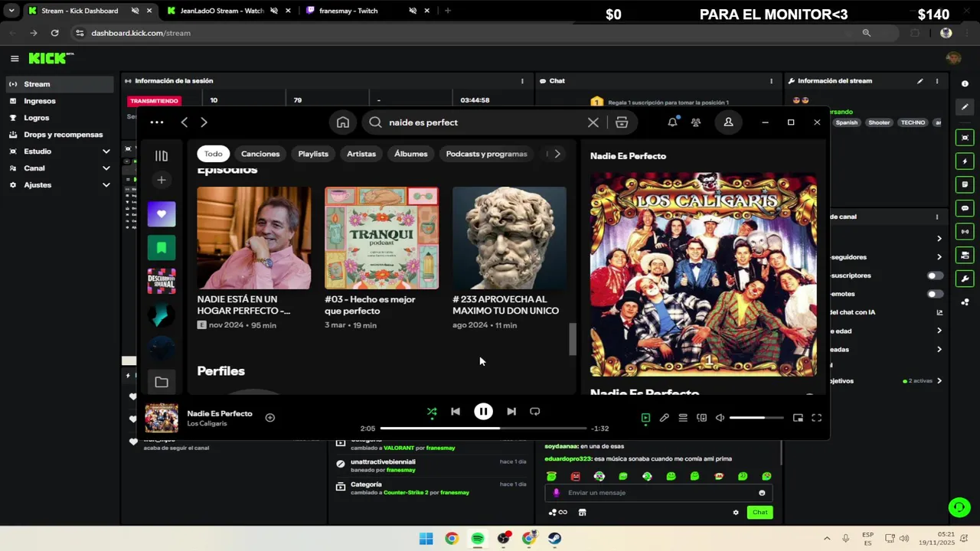Open Ingresos in Kick sidebar
The width and height of the screenshot is (980, 551).
point(60,101)
